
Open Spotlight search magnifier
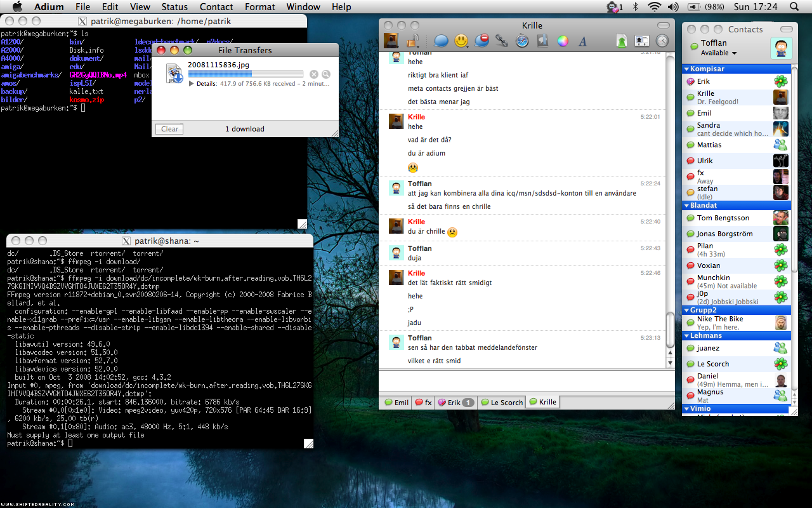click(x=794, y=7)
